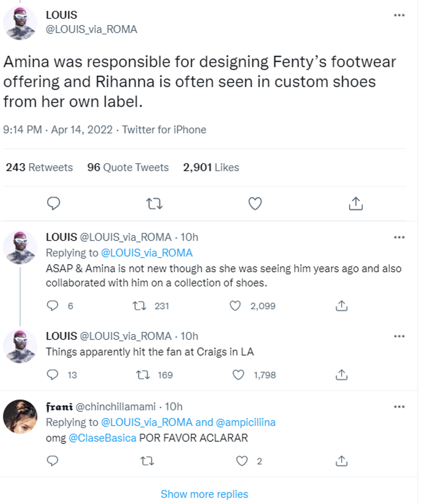Open options menu on frani's tweet
This screenshot has width=423, height=504.
[399, 406]
